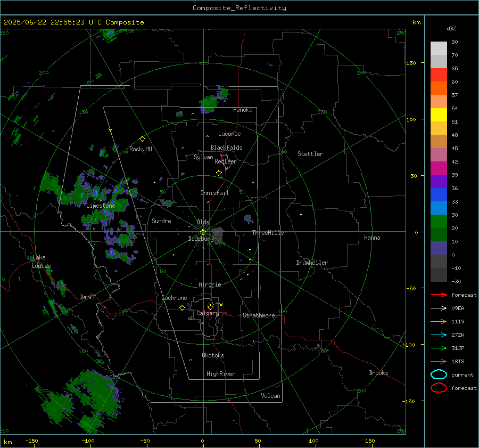Click the green swatch below 30 dBZ
Screen dimensions: 479x448
pyautogui.click(x=439, y=222)
